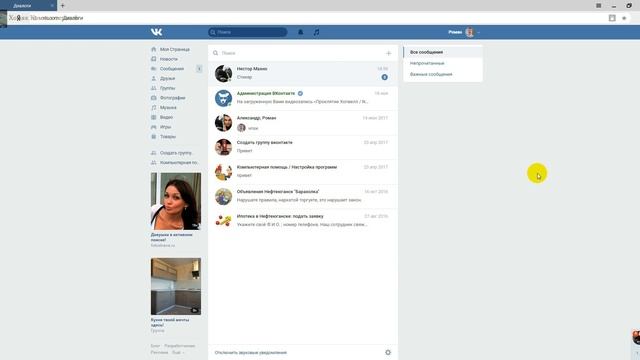Open Игры in the left sidebar

165,127
